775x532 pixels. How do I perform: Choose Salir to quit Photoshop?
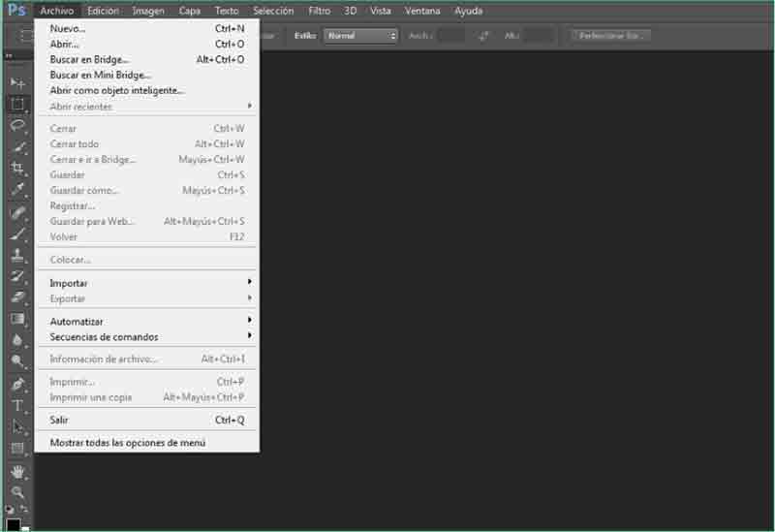click(59, 420)
